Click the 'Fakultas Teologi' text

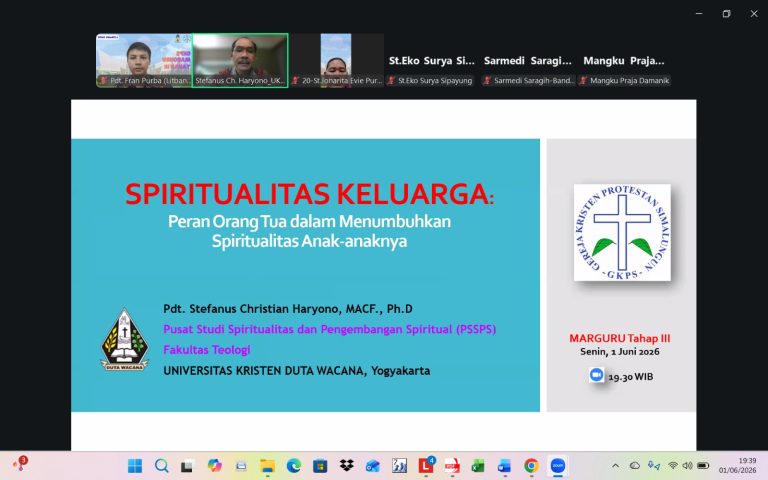tap(207, 350)
